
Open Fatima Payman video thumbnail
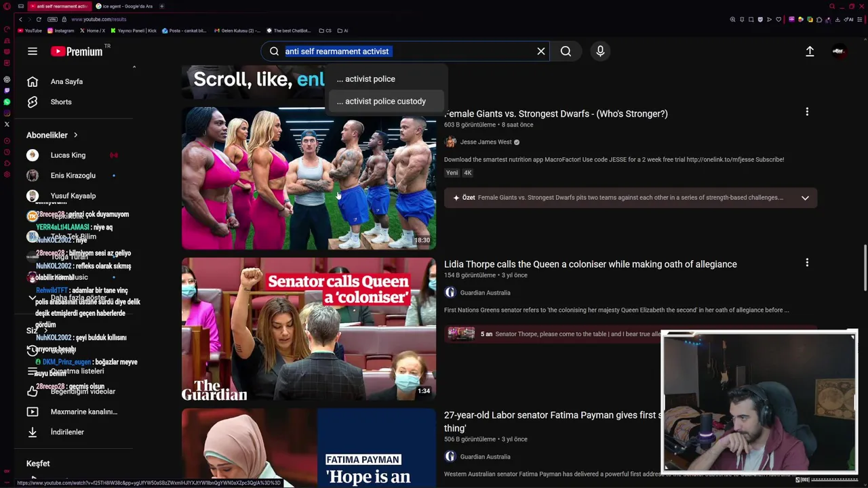coord(309,448)
